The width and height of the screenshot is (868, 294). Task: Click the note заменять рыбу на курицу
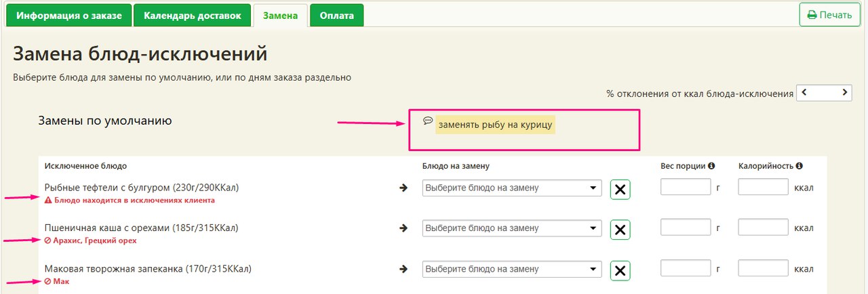pos(495,125)
